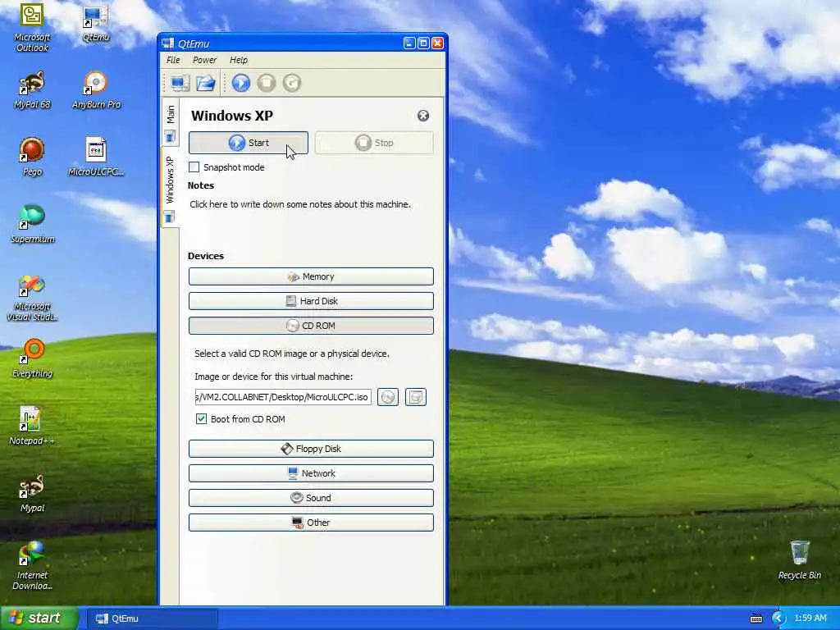Expand the Memory device section
The width and height of the screenshot is (840, 630).
(x=311, y=276)
